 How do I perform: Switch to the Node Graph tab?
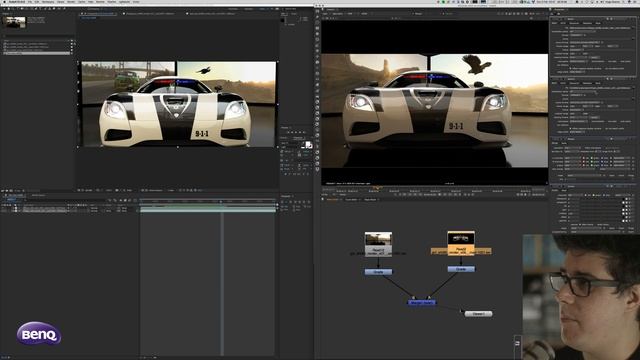[333, 200]
